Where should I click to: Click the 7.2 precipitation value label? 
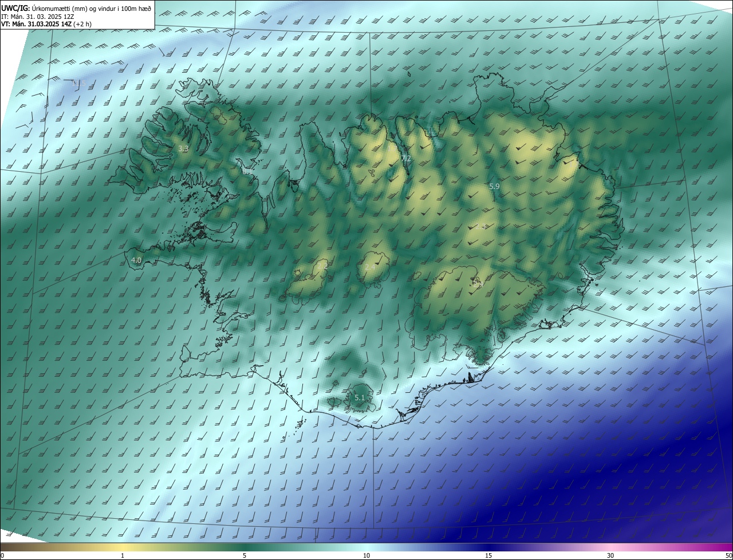click(407, 158)
